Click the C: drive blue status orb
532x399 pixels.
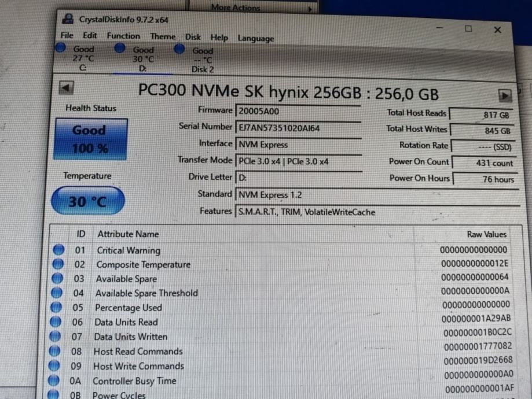61,47
